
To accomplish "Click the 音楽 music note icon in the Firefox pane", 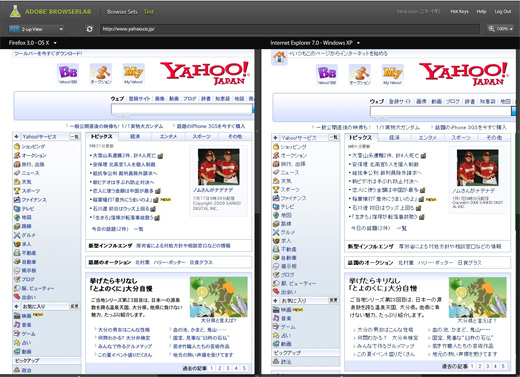I will (x=17, y=325).
